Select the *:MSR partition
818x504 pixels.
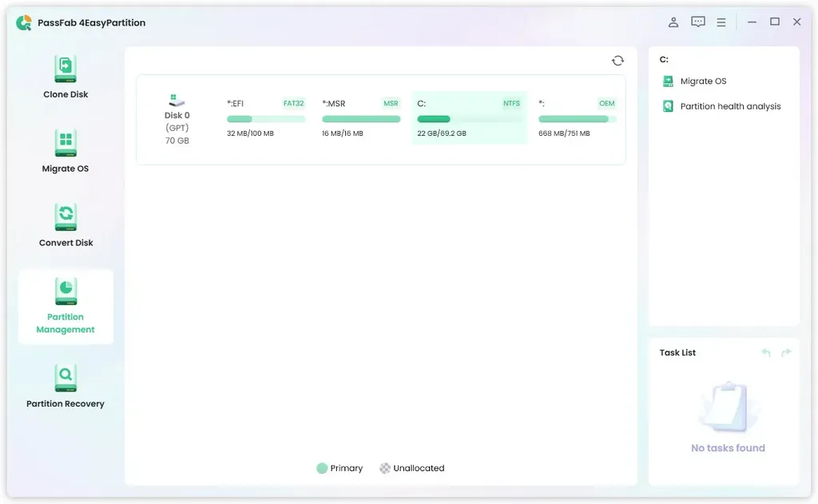point(360,118)
